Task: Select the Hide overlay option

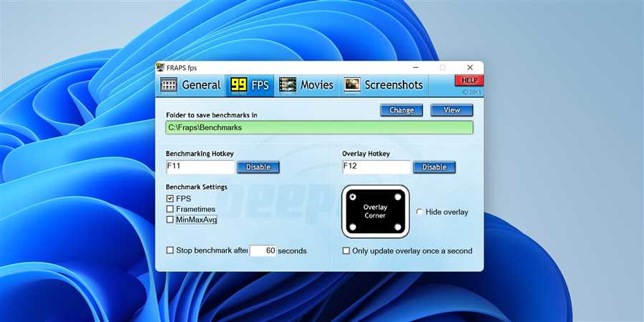Action: 419,212
